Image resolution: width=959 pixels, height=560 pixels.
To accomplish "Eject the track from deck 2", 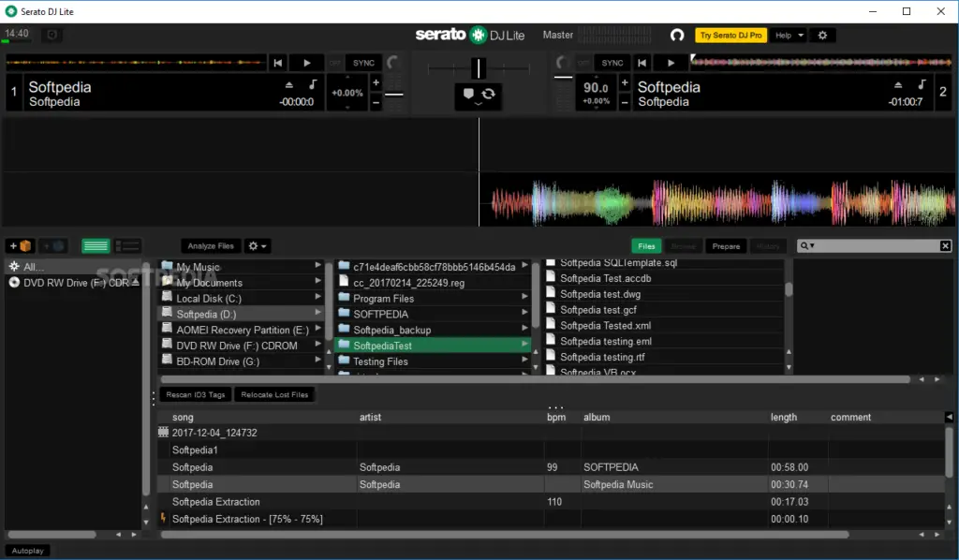I will (x=898, y=84).
